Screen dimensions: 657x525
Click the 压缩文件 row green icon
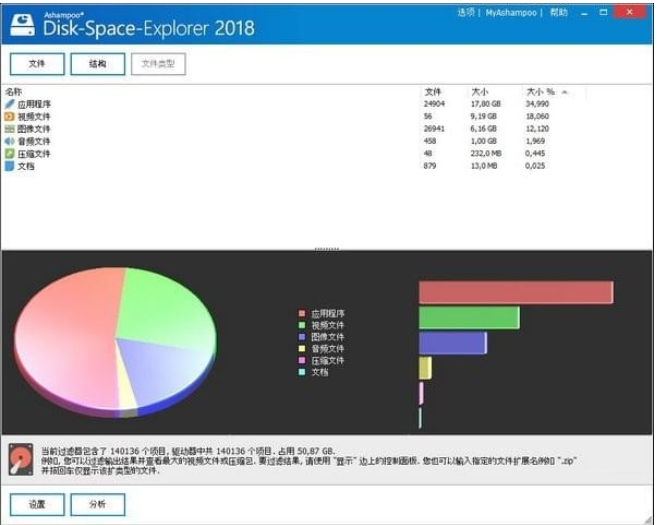pos(9,154)
